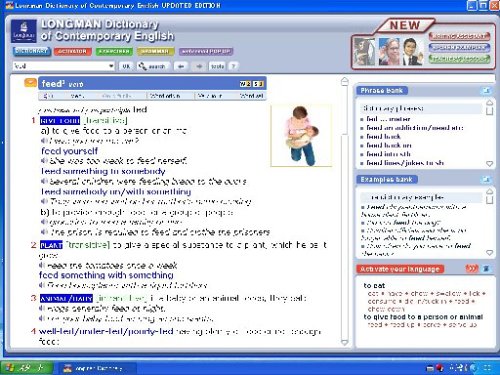Switch to the Grammar tab
The height and width of the screenshot is (375, 500).
point(155,52)
